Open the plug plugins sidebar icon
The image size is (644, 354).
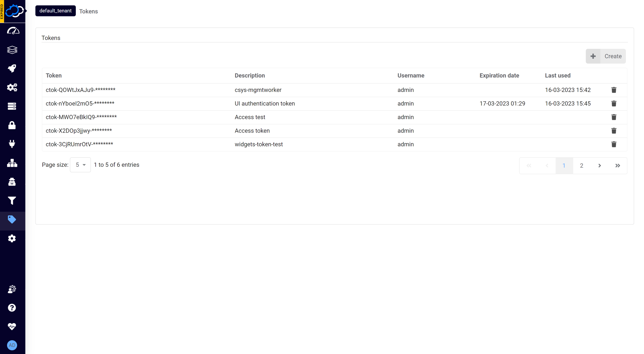click(x=12, y=144)
